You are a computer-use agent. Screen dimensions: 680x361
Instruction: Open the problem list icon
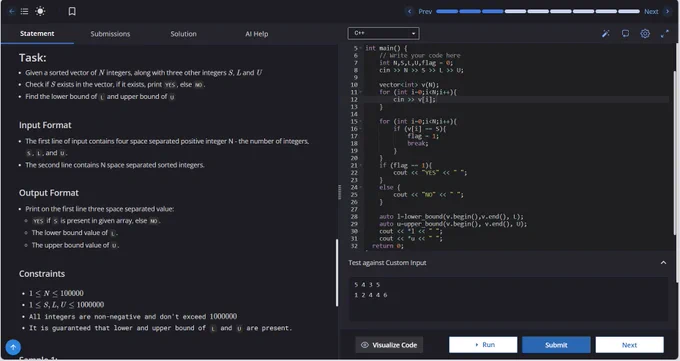pos(25,11)
